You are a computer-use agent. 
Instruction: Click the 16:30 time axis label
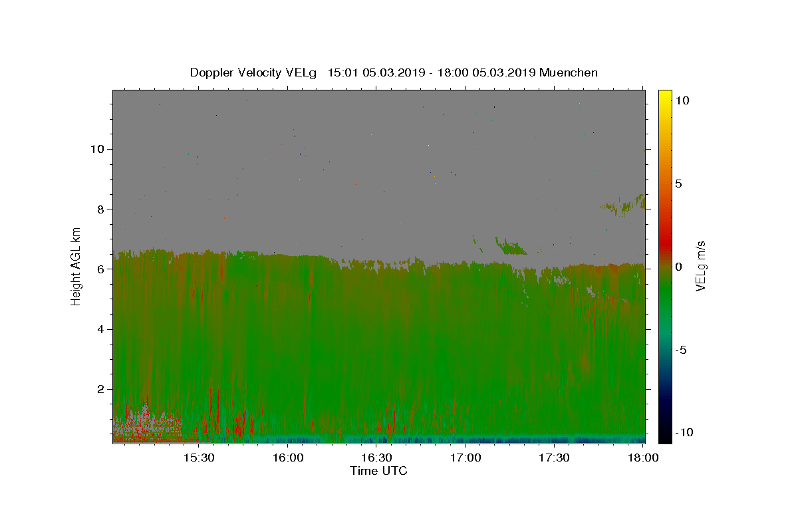[x=376, y=458]
